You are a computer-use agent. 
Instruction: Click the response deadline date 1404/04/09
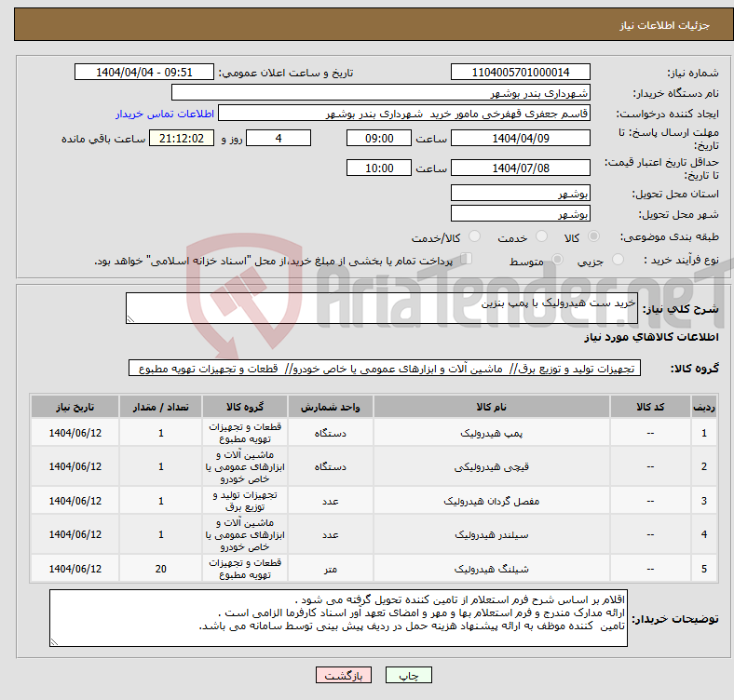pos(520,138)
